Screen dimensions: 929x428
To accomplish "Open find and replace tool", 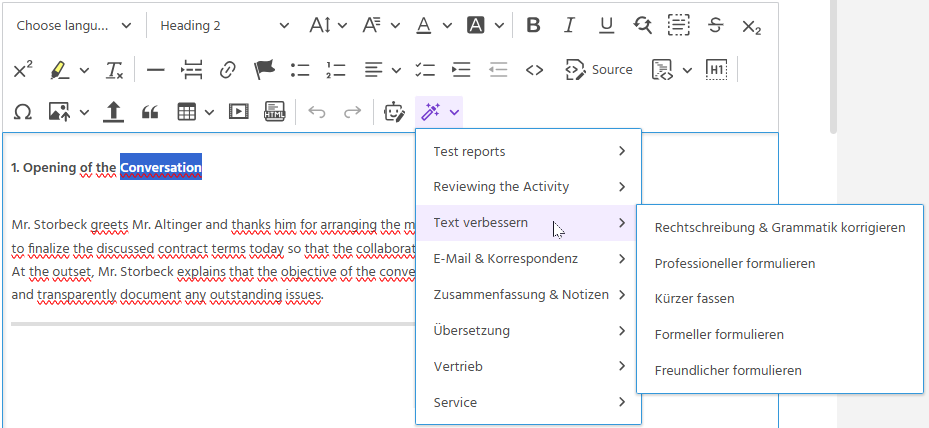I will [x=642, y=25].
